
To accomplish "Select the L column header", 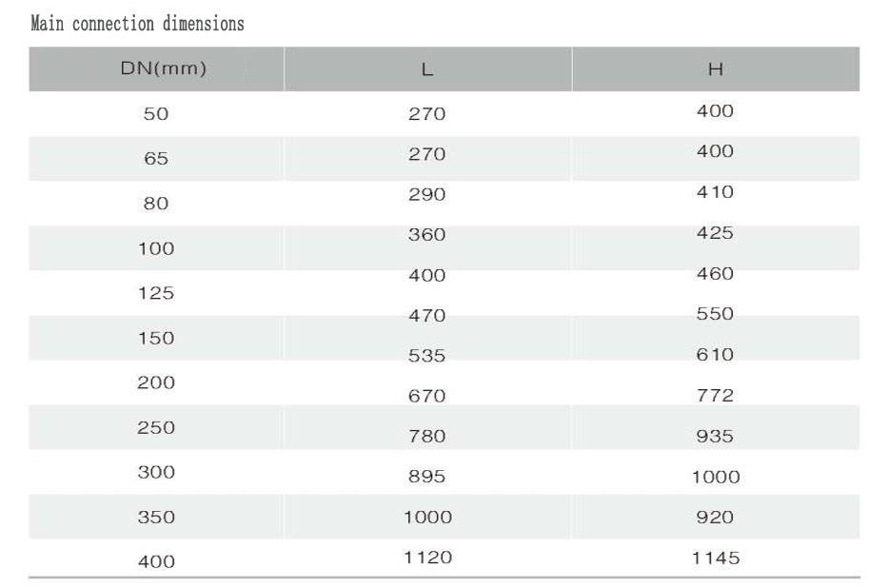I will [427, 69].
